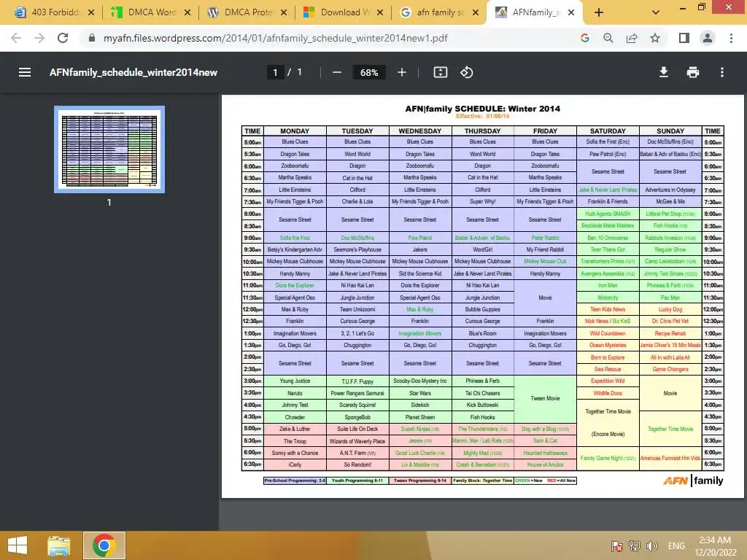747x560 pixels.
Task: Close the AFNfamily PDF tab
Action: coord(571,12)
